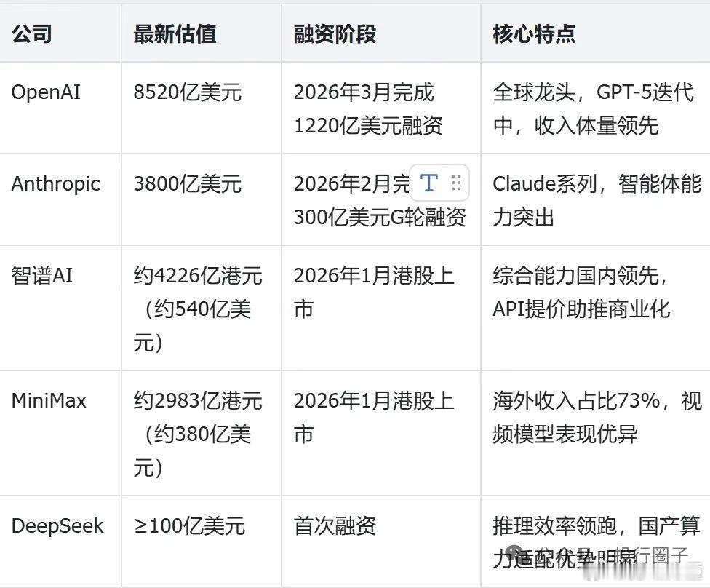Select the 最新估值 column header
This screenshot has width=710, height=588.
(174, 33)
